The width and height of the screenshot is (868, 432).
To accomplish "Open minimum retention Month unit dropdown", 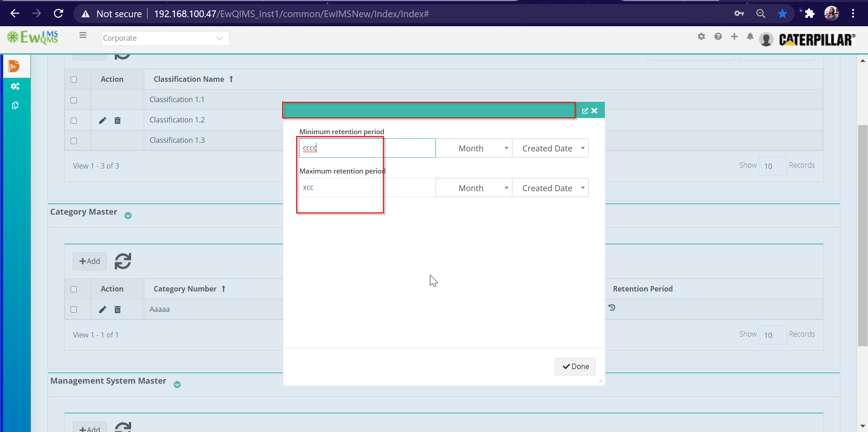I will click(474, 148).
